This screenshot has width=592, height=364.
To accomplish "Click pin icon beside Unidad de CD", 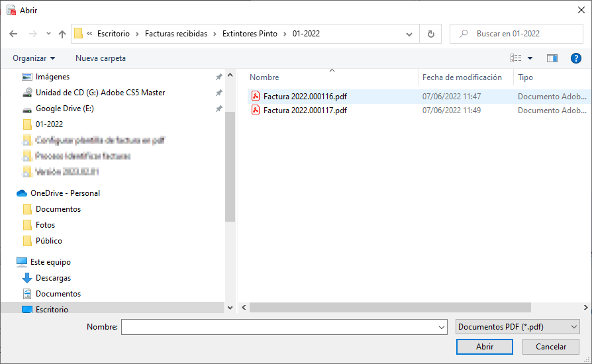I will tap(219, 93).
